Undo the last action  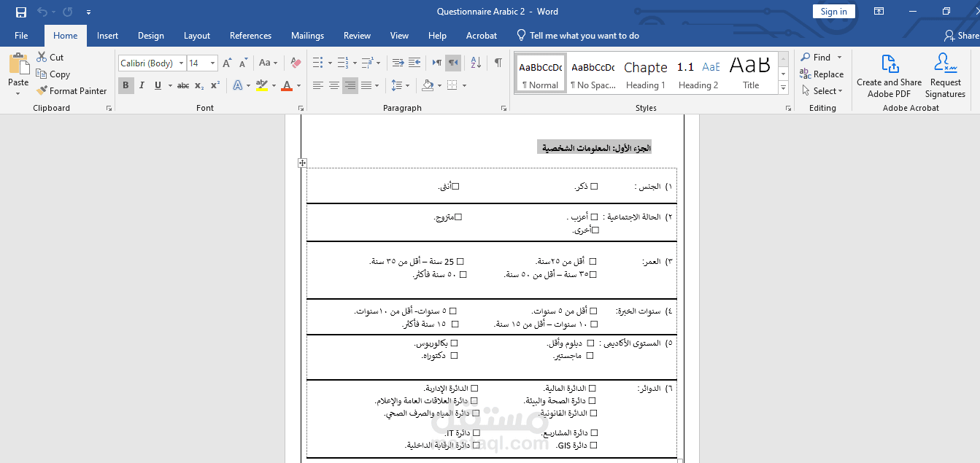[42, 12]
